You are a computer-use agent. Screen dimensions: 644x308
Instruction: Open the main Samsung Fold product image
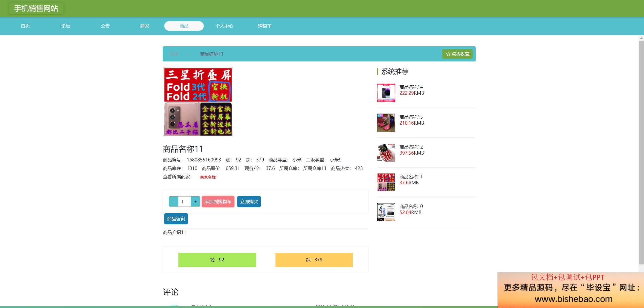[x=198, y=102]
